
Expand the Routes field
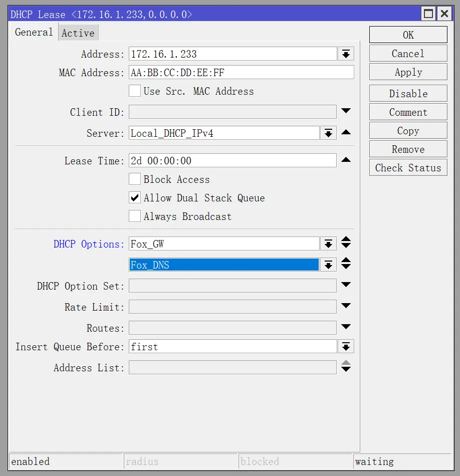(x=346, y=327)
